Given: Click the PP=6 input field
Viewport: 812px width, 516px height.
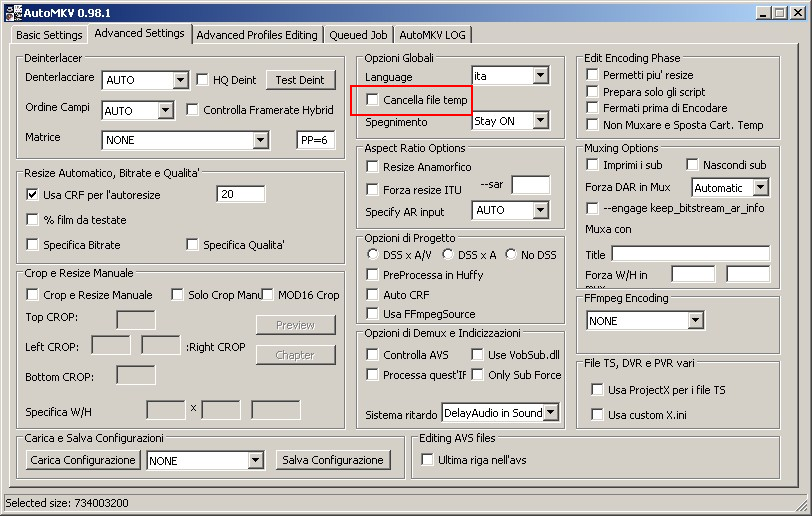Looking at the screenshot, I should [x=315, y=140].
